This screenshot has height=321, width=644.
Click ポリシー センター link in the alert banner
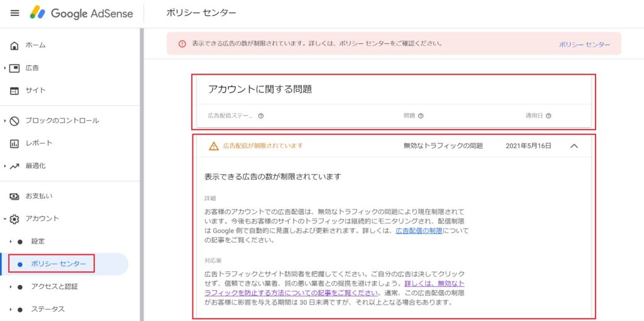(x=584, y=45)
